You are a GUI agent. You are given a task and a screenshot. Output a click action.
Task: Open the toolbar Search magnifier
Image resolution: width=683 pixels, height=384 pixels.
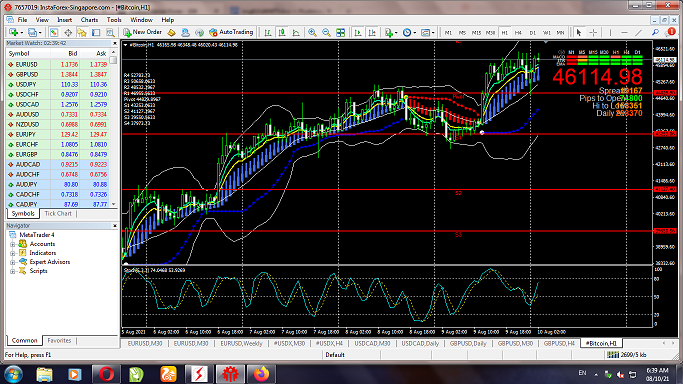click(x=655, y=32)
